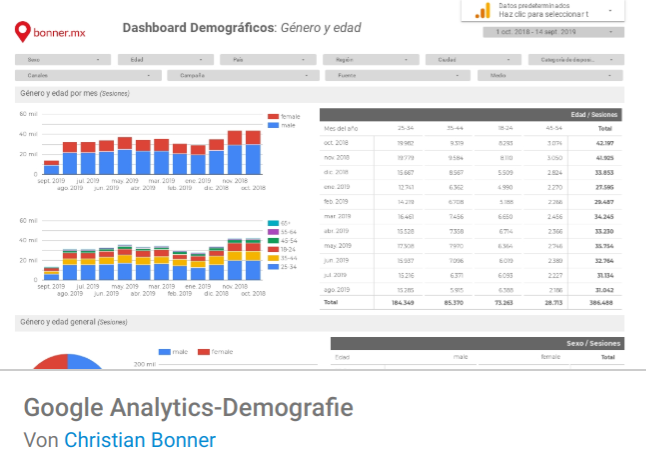Image resolution: width=646 pixels, height=459 pixels.
Task: Click the 73.263 total for 18-24
Action: pyautogui.click(x=503, y=302)
